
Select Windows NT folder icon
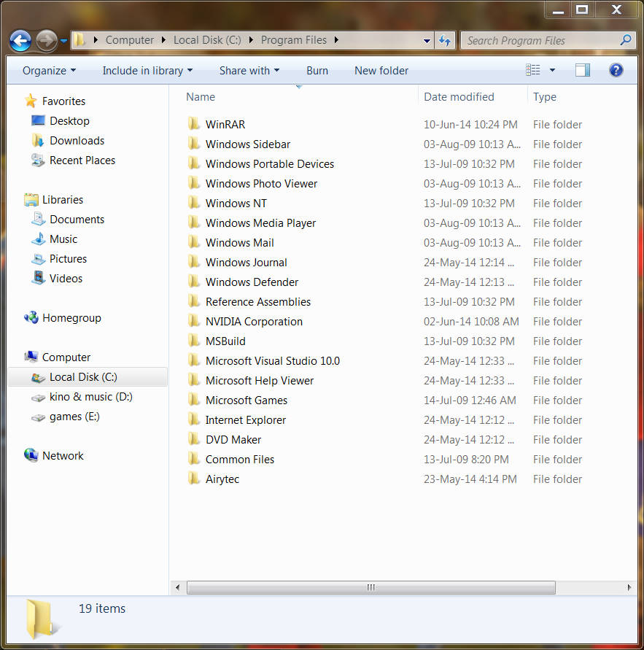pyautogui.click(x=193, y=203)
